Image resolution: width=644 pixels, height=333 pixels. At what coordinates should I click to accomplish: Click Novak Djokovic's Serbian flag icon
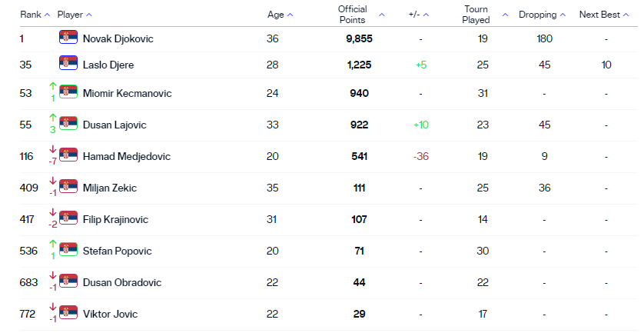(68, 38)
